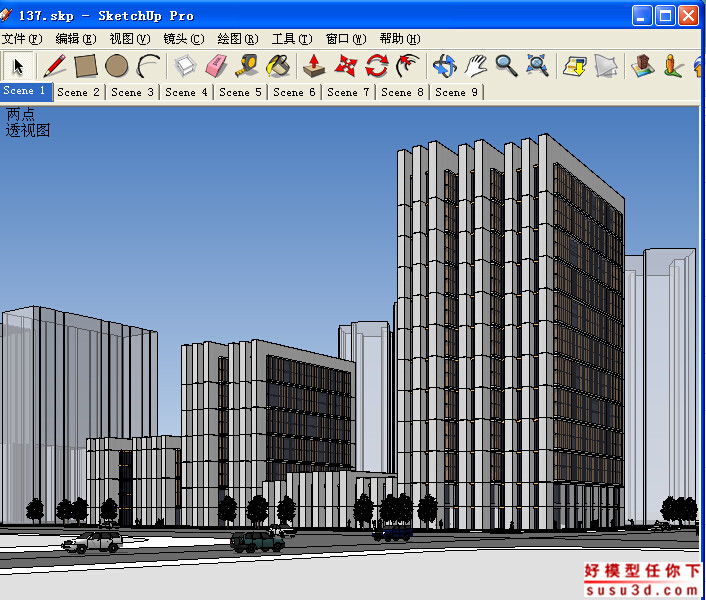Switch to the Scene 1 tab
This screenshot has width=706, height=600.
[x=26, y=91]
